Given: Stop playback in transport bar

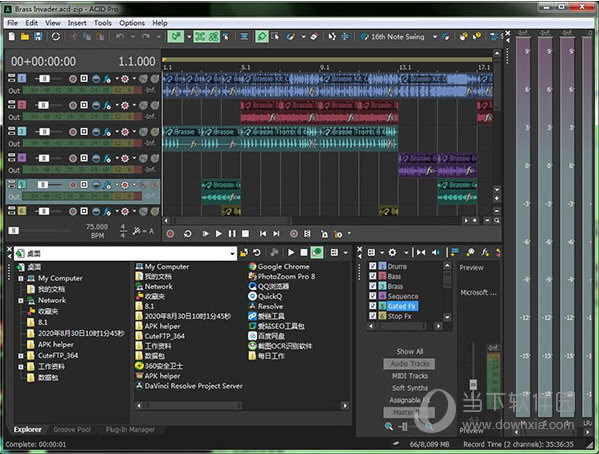Looking at the screenshot, I should coord(245,233).
